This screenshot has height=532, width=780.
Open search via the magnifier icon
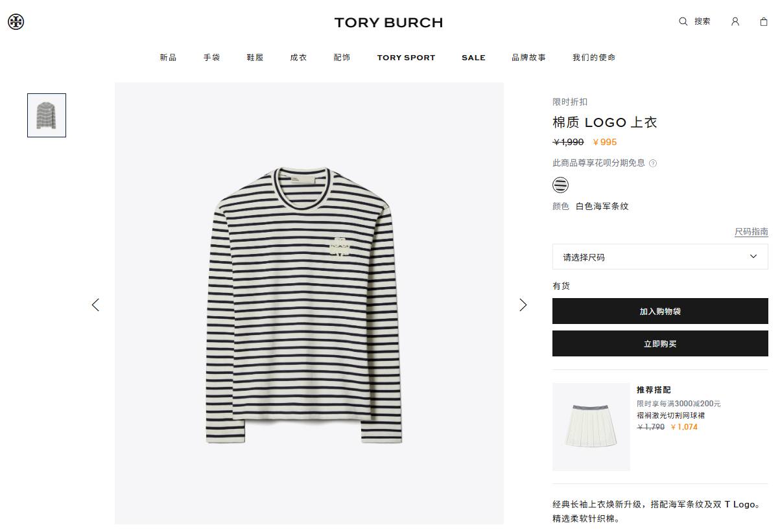683,21
